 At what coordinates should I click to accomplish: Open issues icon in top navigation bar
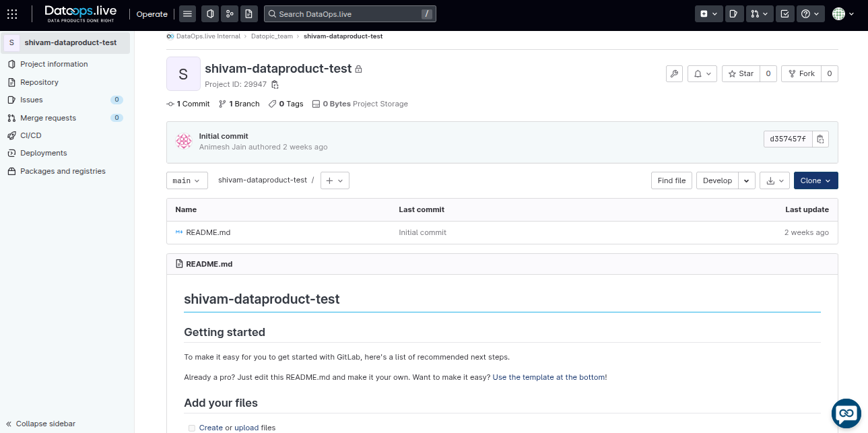735,13
